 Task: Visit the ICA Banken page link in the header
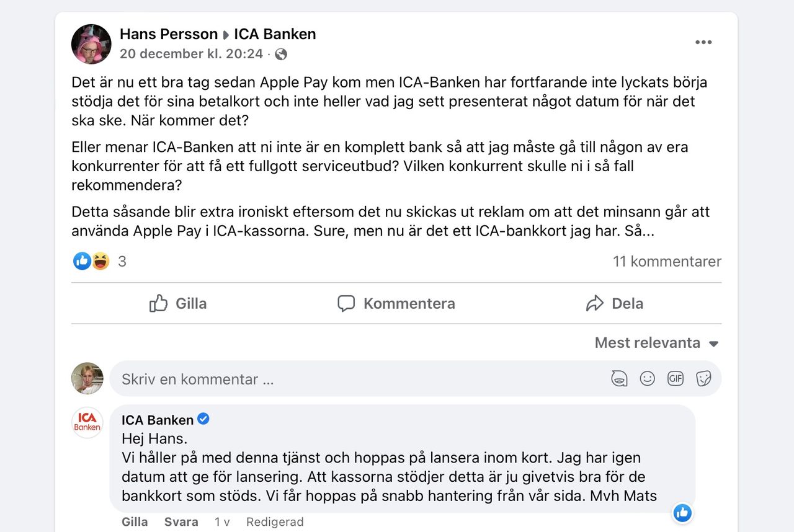pos(275,34)
